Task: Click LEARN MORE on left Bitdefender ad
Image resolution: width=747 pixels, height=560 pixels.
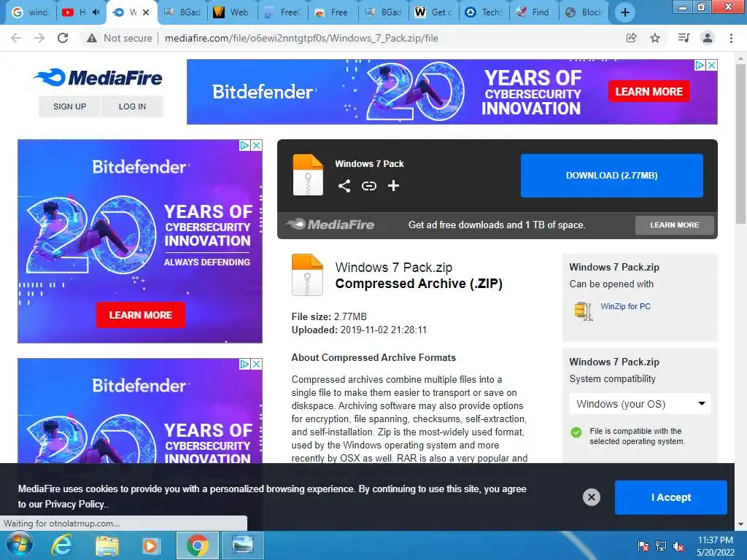Action: pos(141,315)
